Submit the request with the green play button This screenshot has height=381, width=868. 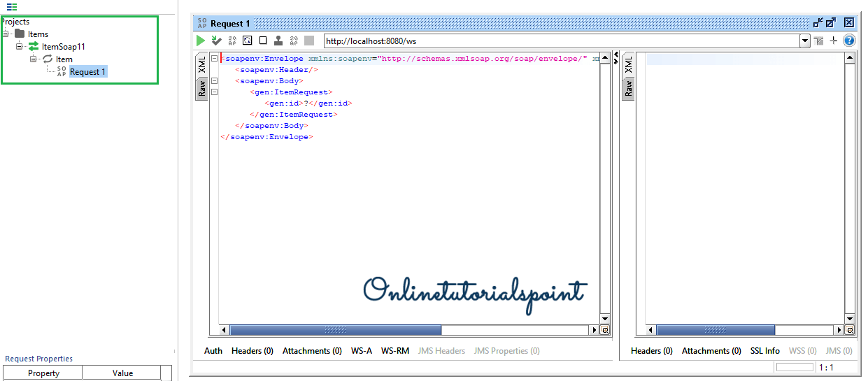click(x=201, y=41)
